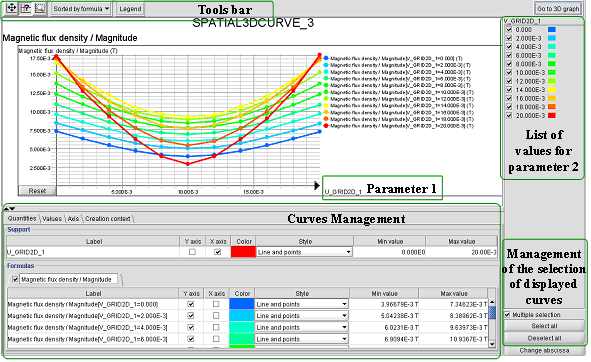The width and height of the screenshot is (591, 362).
Task: Open the Creation context tab
Action: point(108,219)
